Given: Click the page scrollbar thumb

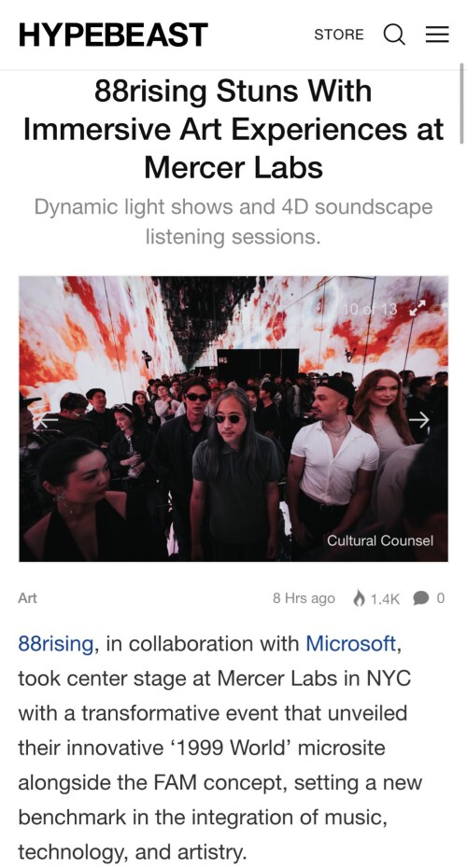Looking at the screenshot, I should pyautogui.click(x=461, y=104).
